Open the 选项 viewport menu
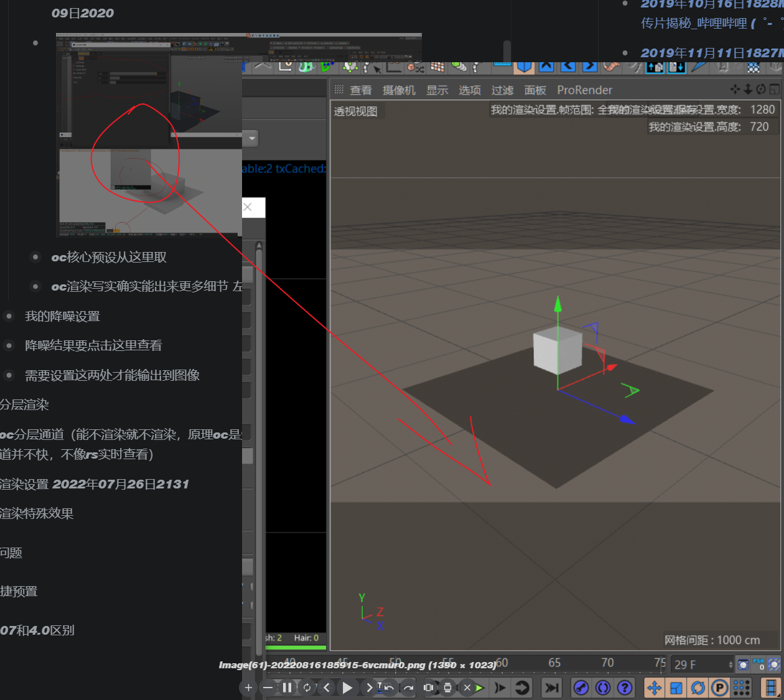This screenshot has width=784, height=700. (x=470, y=90)
